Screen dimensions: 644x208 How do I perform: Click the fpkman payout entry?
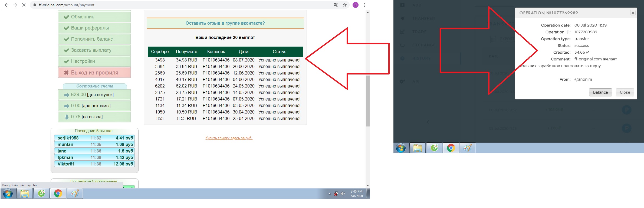coord(94,157)
